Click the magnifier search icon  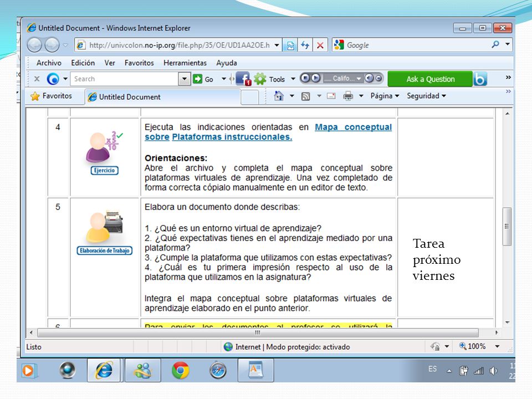[x=495, y=44]
